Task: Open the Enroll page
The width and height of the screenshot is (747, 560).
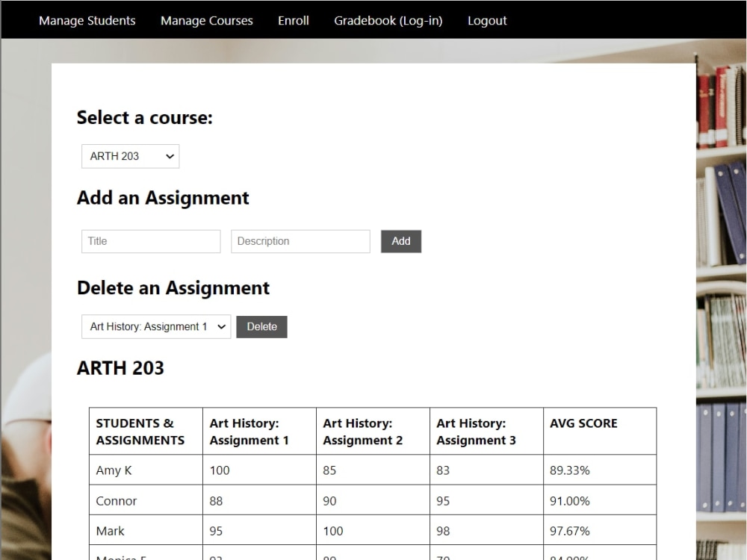Action: [294, 20]
